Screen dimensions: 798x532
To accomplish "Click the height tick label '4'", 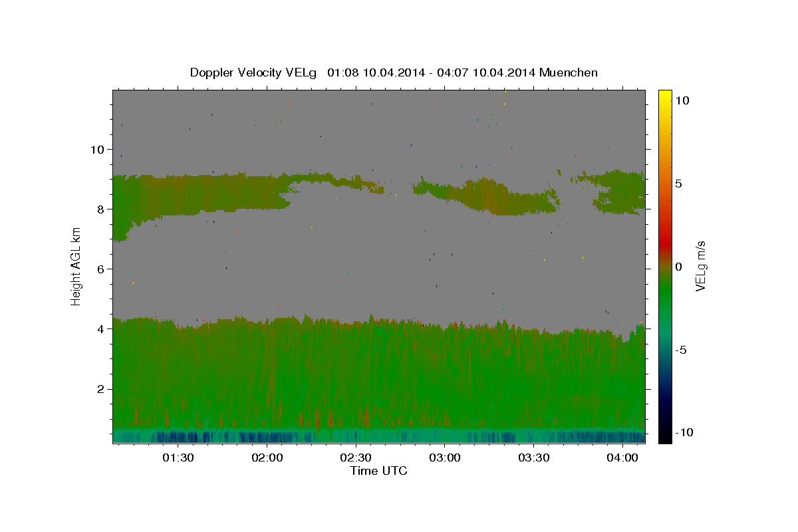I will pos(100,329).
